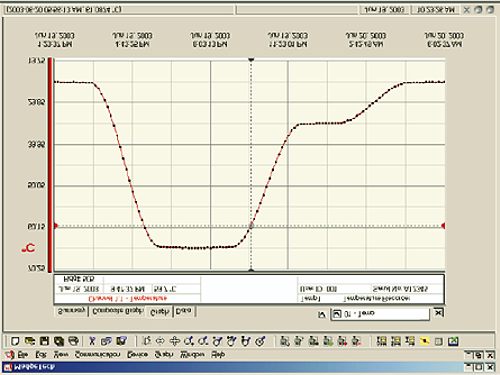The width and height of the screenshot is (500, 375).
Task: Click the red cursor marker on the graph's left edge
Action: [x=56, y=226]
